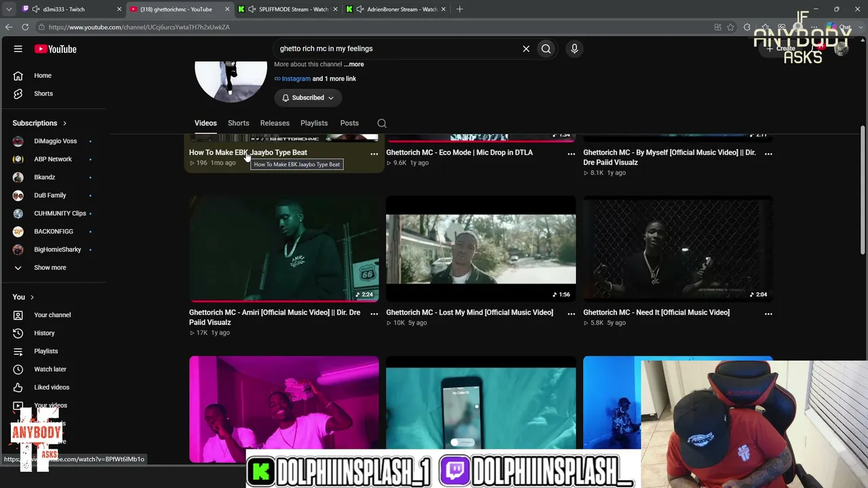Viewport: 868px width, 488px height.
Task: Open the ABP Network subscription channel
Action: [53, 159]
